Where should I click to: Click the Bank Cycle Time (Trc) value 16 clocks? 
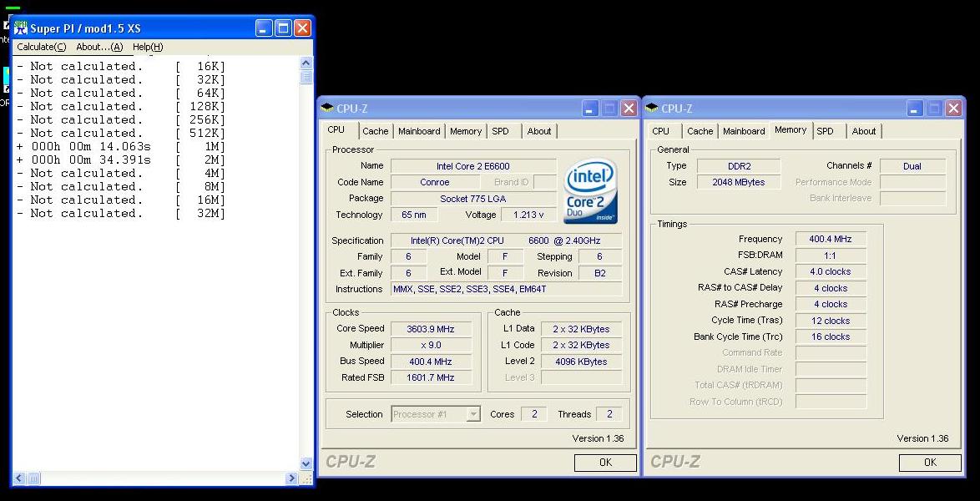pos(831,337)
